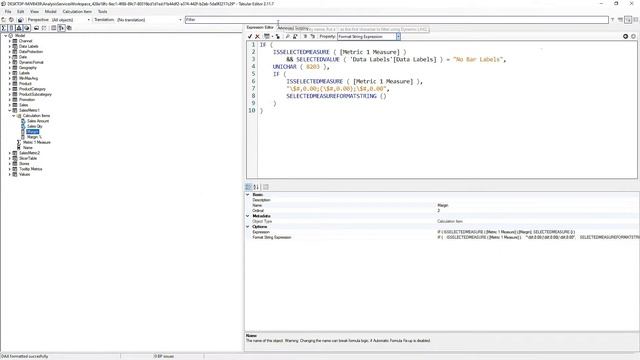Click the Open model icon in main toolbar
The height and width of the screenshot is (360, 640).
pos(4,20)
